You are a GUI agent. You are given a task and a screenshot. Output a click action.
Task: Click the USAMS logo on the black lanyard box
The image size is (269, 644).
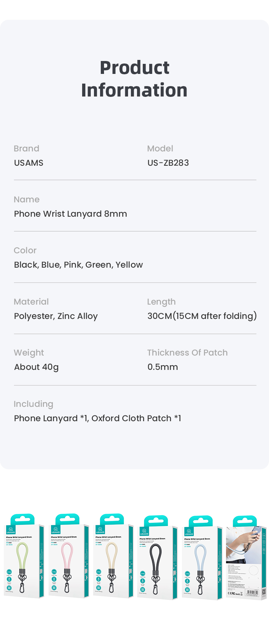tap(144, 532)
